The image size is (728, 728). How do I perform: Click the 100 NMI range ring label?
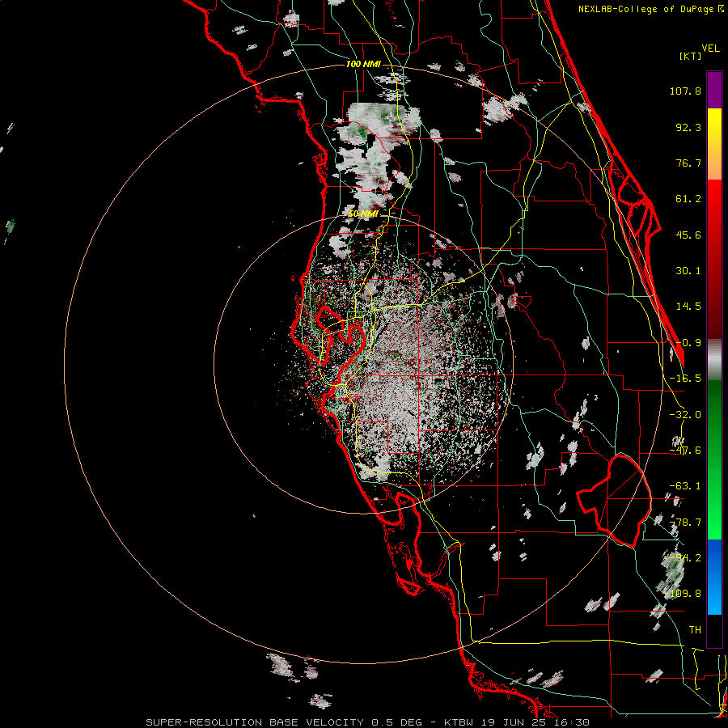(363, 64)
